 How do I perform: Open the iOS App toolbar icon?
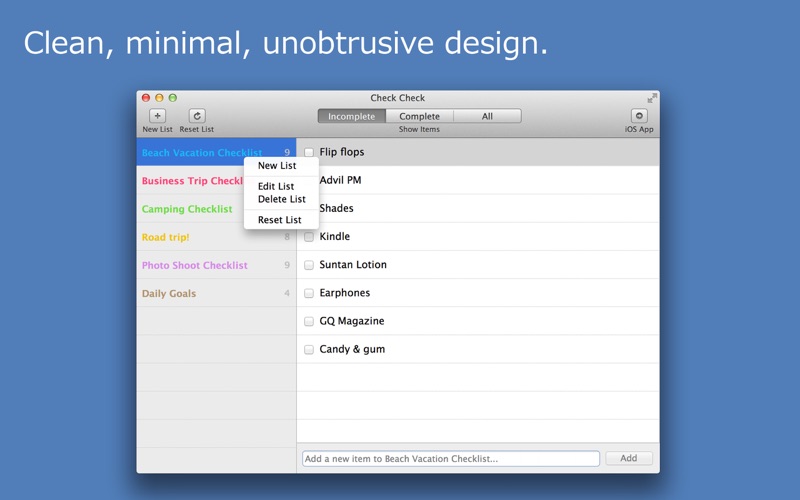(639, 116)
